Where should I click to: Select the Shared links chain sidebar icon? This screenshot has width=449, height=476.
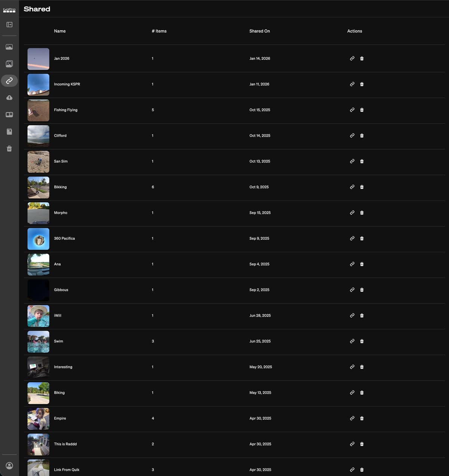click(x=9, y=80)
